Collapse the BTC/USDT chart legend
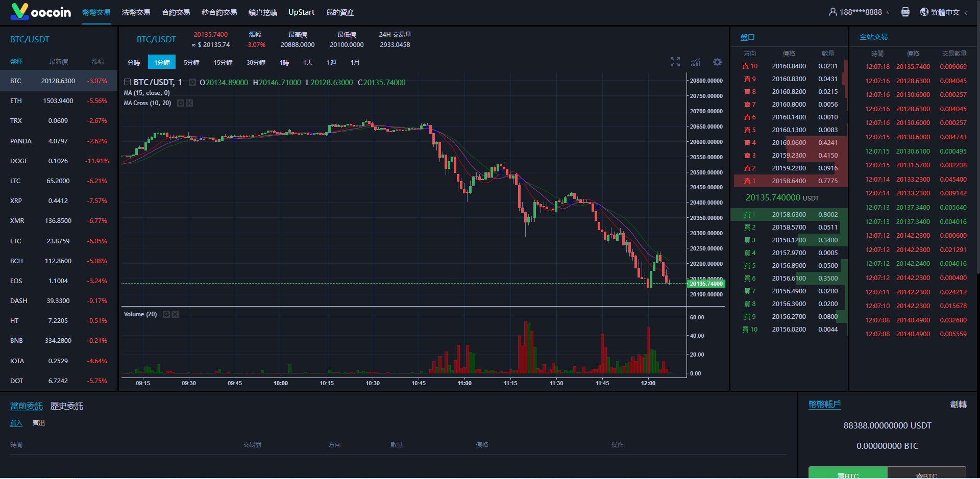 (x=127, y=82)
